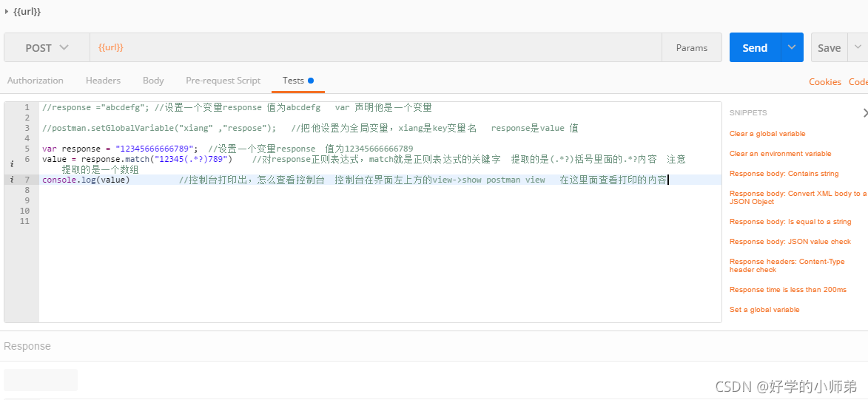Screen dimensions: 868x400
Task: Insert 'Response body: Contains string' snippet
Action: click(x=784, y=174)
